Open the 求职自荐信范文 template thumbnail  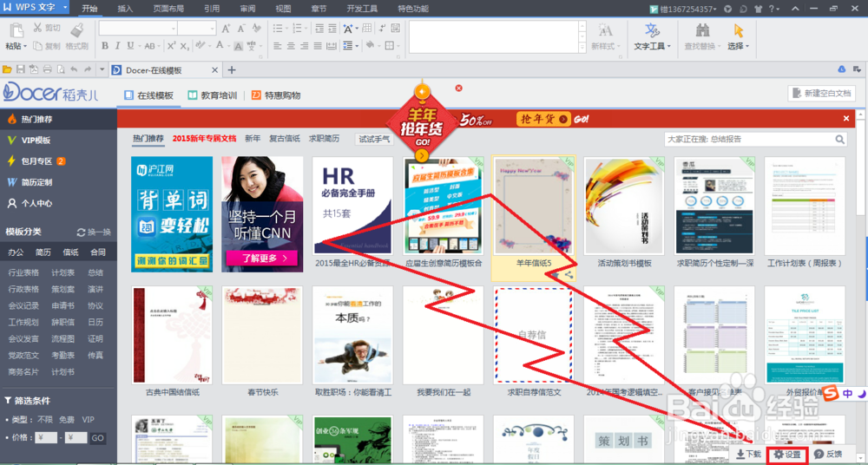point(534,335)
